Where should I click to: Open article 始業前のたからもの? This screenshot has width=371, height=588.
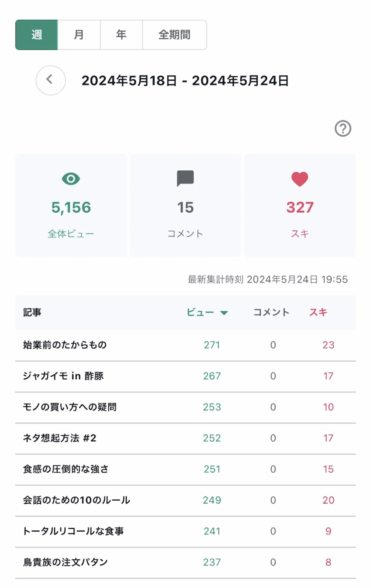pos(65,345)
